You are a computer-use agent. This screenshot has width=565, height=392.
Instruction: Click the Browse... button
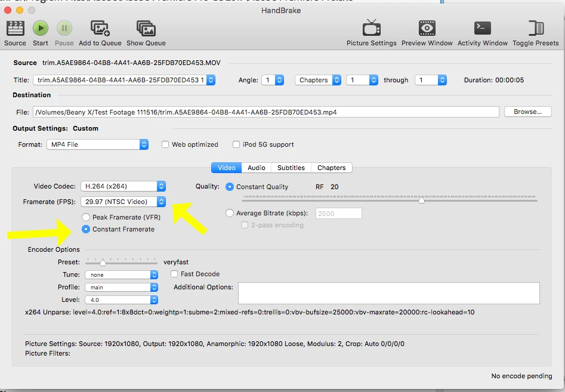click(x=528, y=112)
